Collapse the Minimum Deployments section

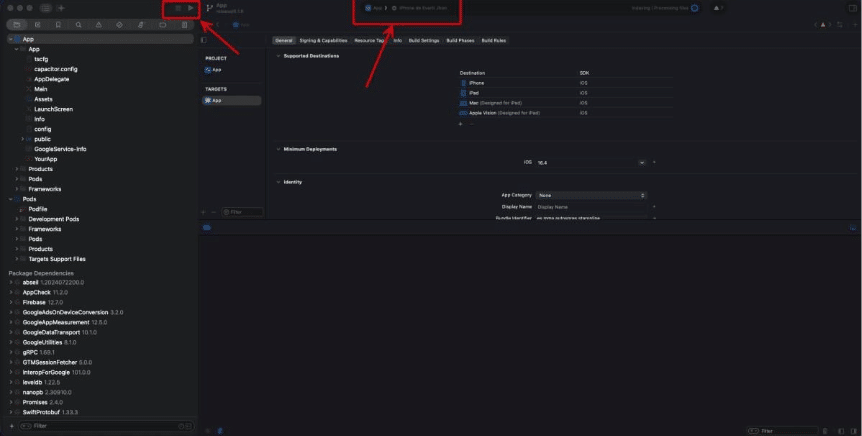pos(278,150)
